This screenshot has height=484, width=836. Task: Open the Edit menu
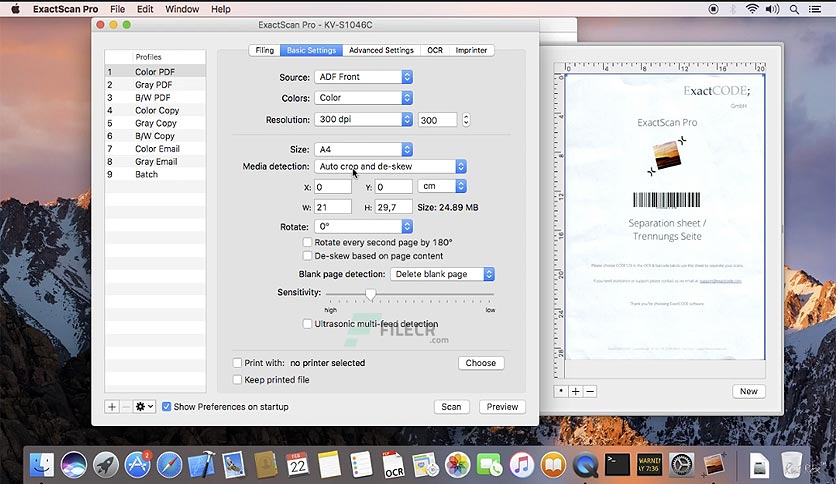click(144, 9)
